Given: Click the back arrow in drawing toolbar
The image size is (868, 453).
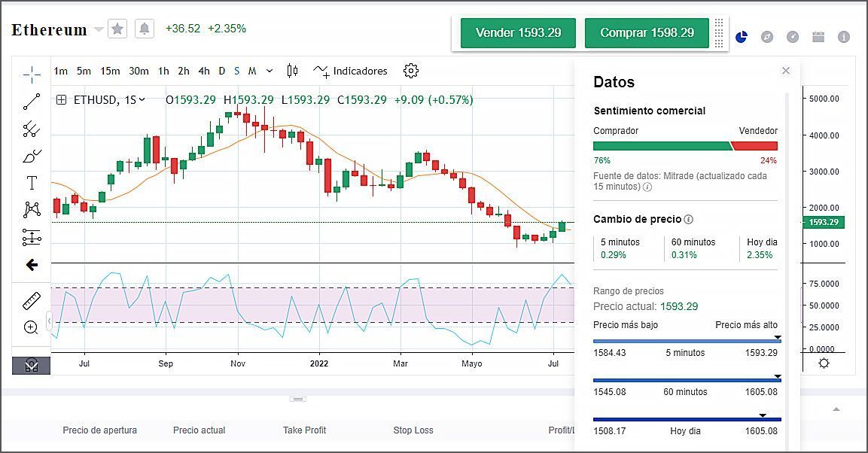Looking at the screenshot, I should (x=32, y=265).
